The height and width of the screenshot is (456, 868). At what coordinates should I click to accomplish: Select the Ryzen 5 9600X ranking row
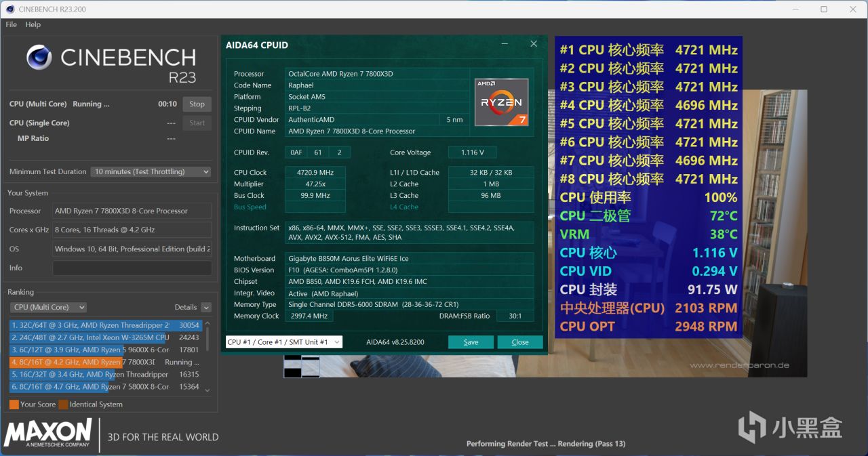coord(106,350)
